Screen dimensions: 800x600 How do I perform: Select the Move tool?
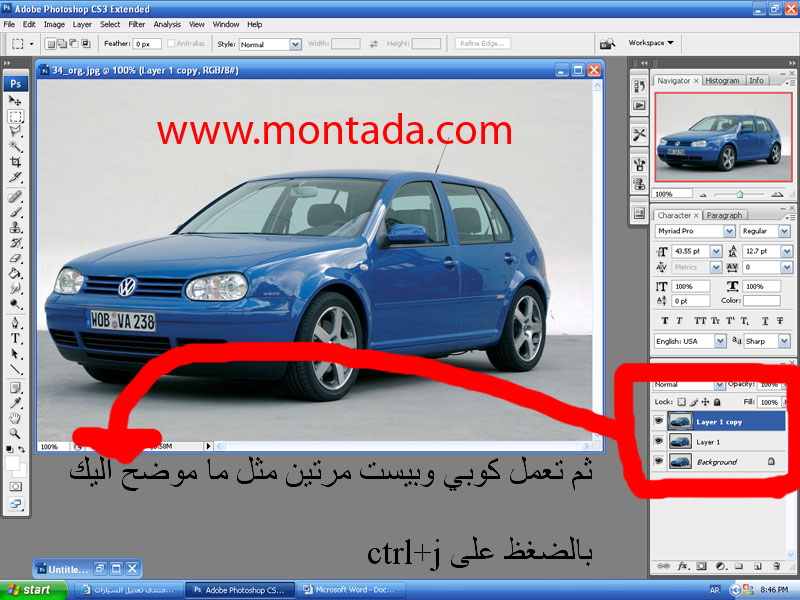pyautogui.click(x=16, y=101)
